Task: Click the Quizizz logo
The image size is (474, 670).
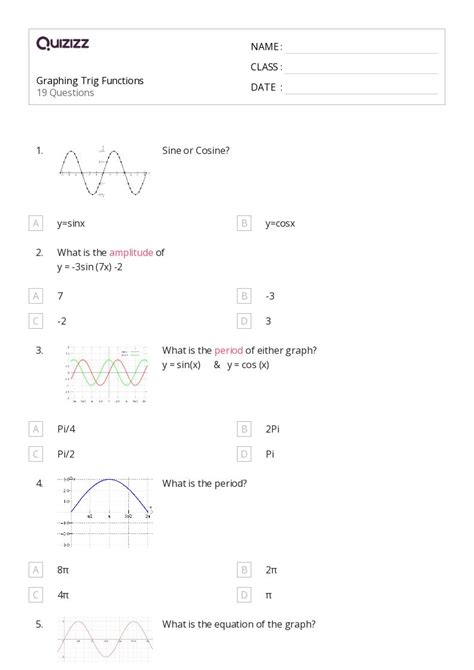Action: coord(62,44)
